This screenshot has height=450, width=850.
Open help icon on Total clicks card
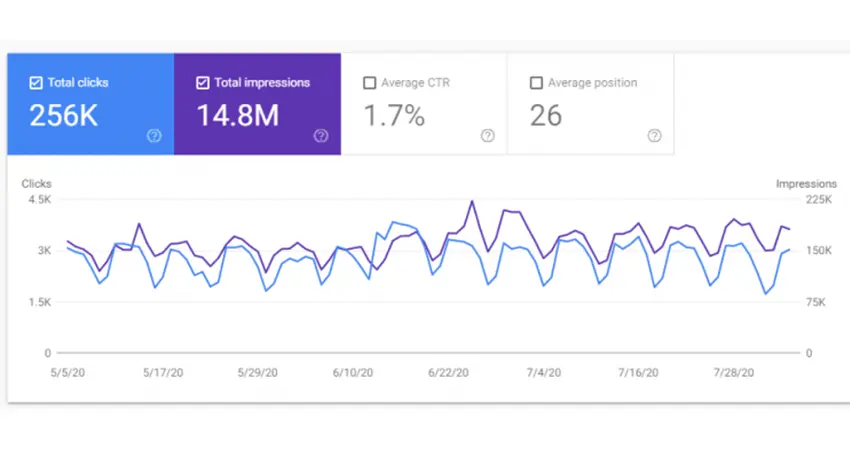coord(154,136)
